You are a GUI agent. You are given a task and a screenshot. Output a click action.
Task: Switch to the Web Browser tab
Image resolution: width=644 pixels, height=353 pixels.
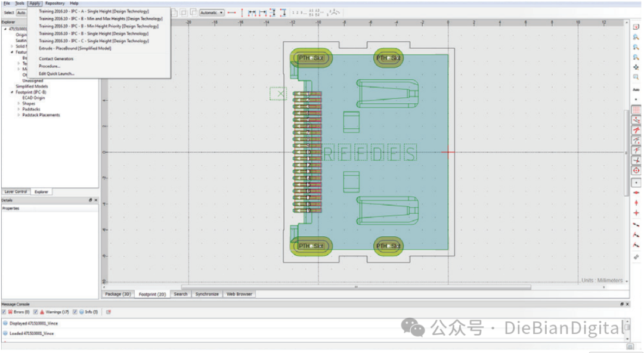[x=239, y=294]
